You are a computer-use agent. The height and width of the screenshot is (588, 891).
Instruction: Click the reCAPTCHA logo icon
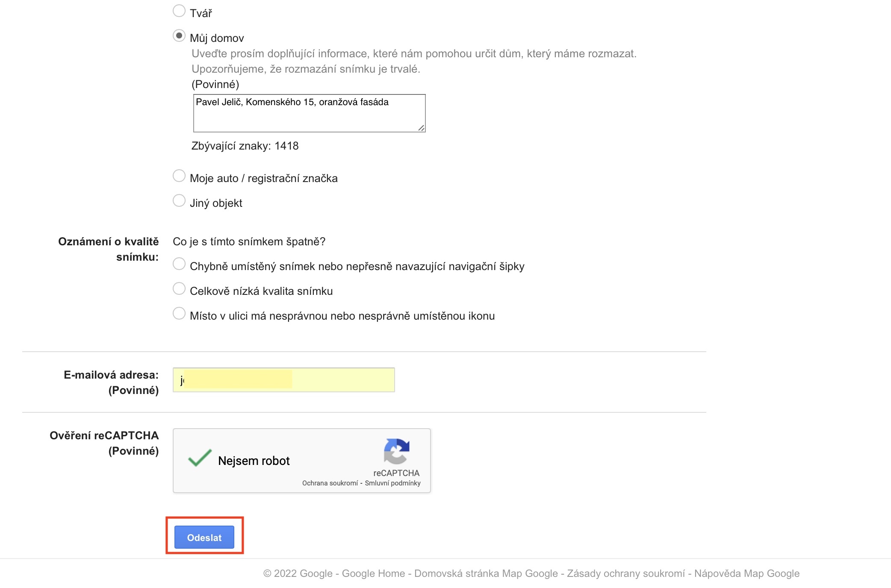point(396,451)
